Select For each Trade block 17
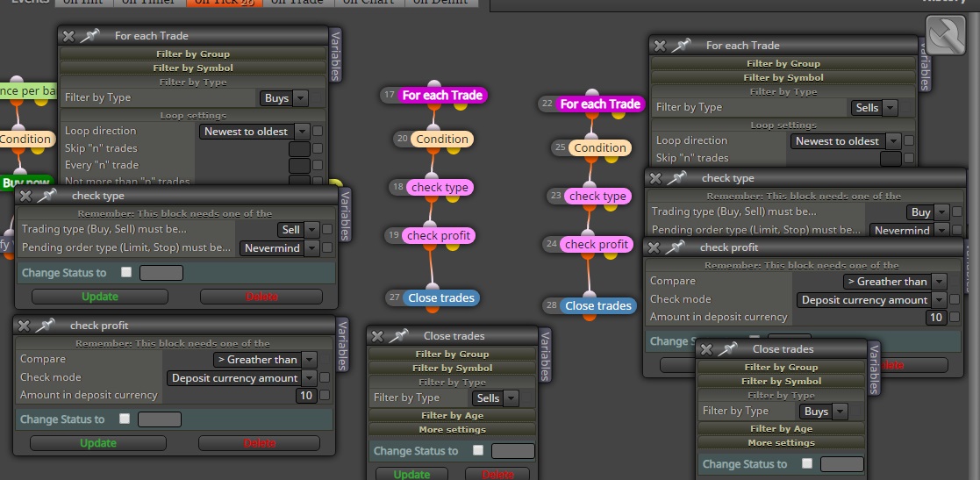 (442, 95)
